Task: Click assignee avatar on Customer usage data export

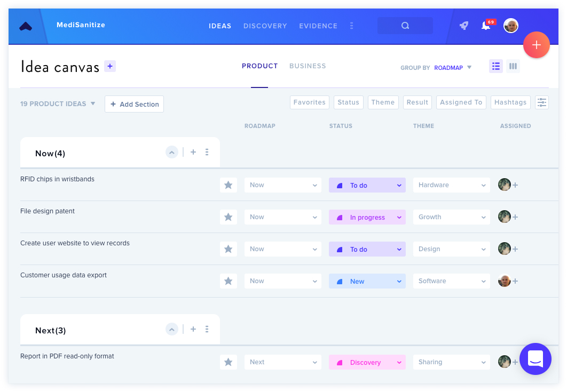Action: [504, 281]
